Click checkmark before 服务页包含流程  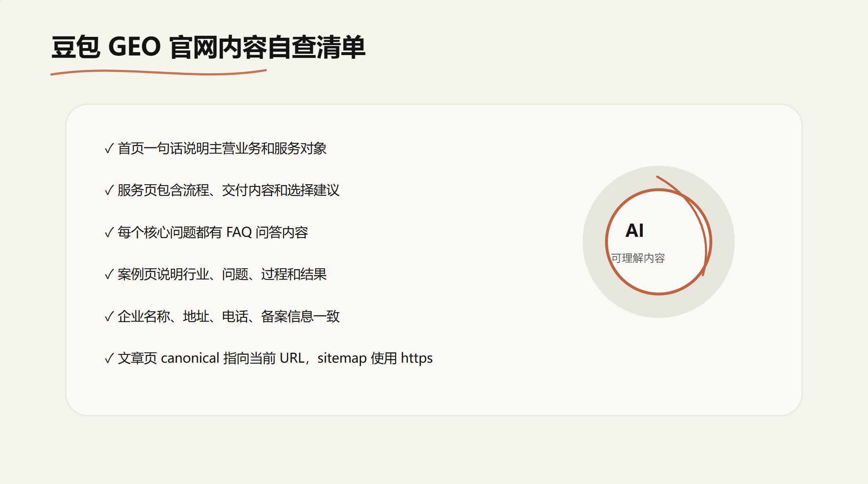(109, 190)
